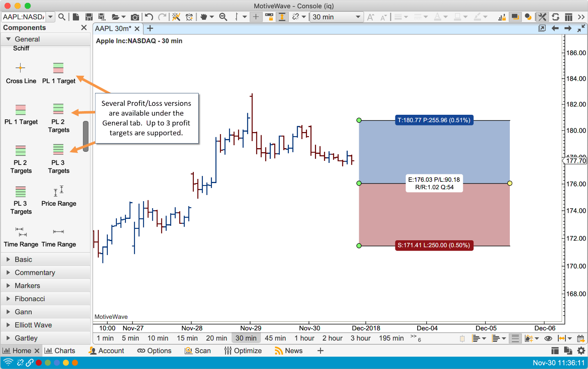Choose the 15 min timeframe button
Image resolution: width=588 pixels, height=369 pixels.
(x=187, y=338)
